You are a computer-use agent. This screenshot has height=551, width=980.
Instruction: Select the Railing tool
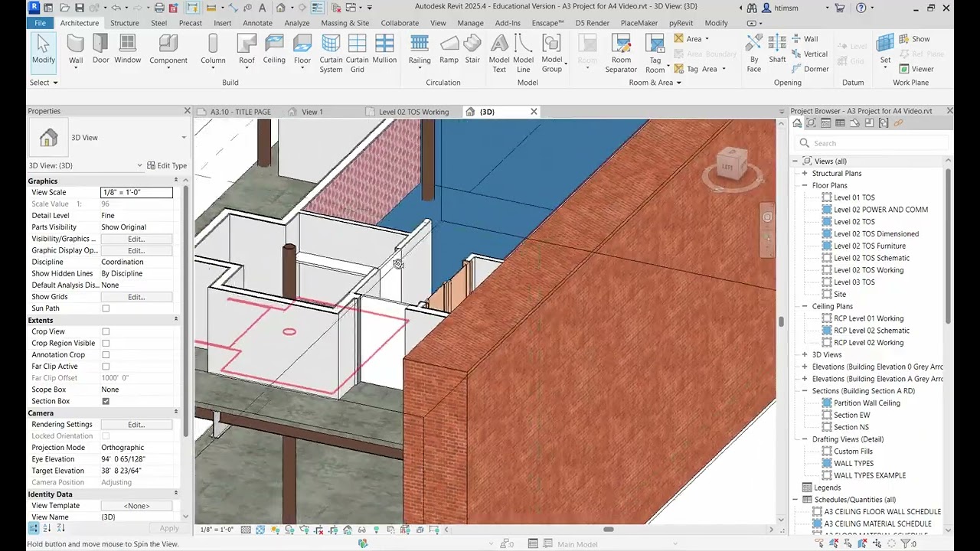420,50
